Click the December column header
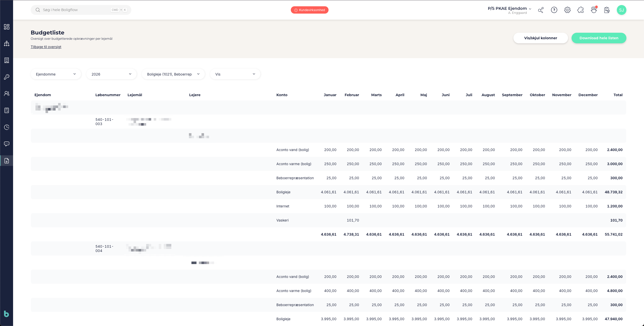 click(588, 95)
